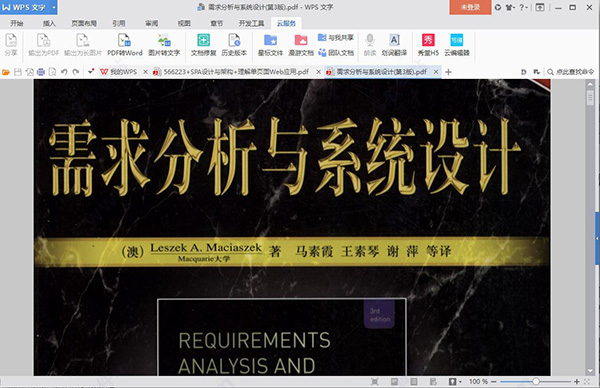Click the WPS feedback circle icon in title bar
This screenshot has height=388, width=600.
(498, 7)
